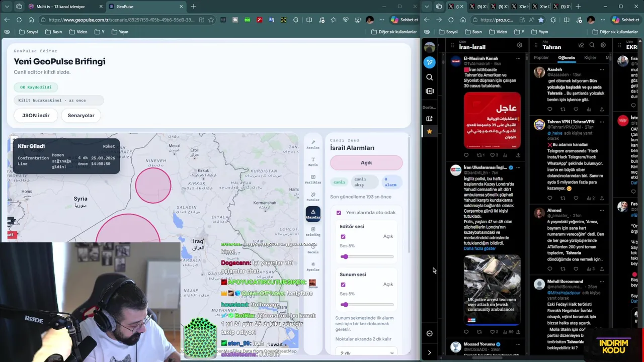The width and height of the screenshot is (644, 362).
Task: Select the Oğlunda tab in Tahran column
Action: pos(566,58)
